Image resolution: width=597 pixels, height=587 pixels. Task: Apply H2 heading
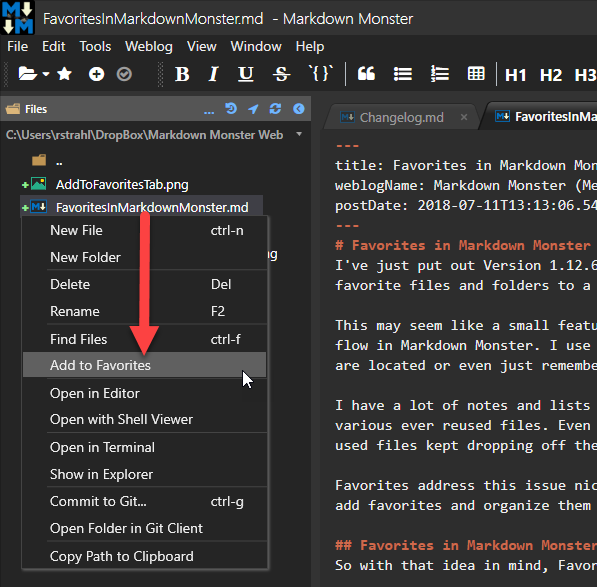coord(551,75)
